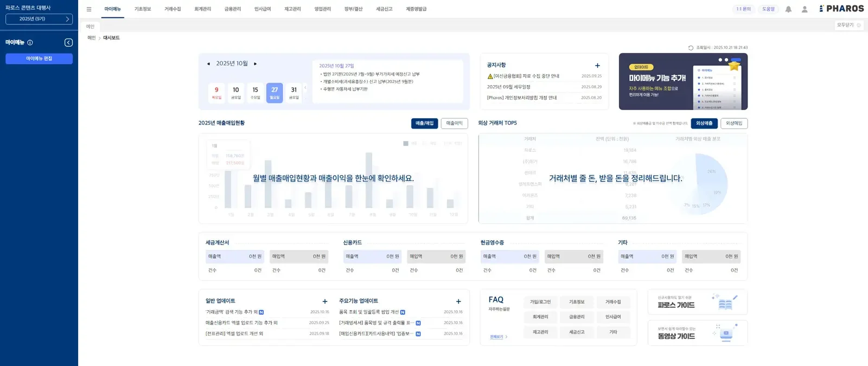Open the 인사급여 top menu

[263, 9]
